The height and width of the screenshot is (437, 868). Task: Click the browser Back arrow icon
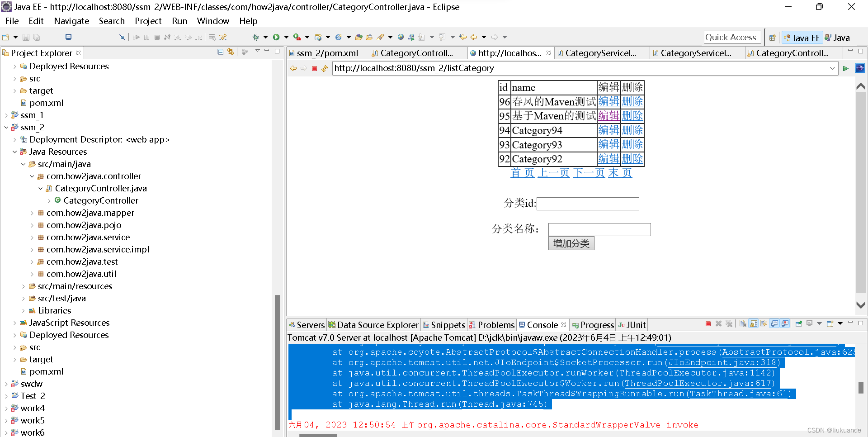pos(293,68)
